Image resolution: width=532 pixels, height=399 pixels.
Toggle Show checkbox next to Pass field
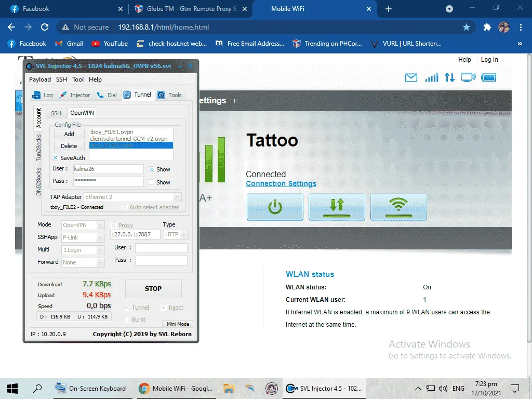[151, 182]
